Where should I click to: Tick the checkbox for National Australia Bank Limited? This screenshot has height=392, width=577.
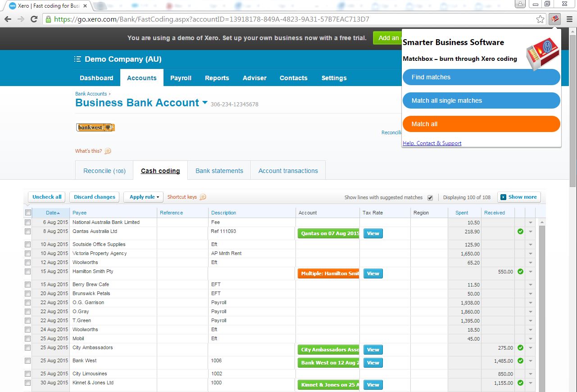pos(28,223)
